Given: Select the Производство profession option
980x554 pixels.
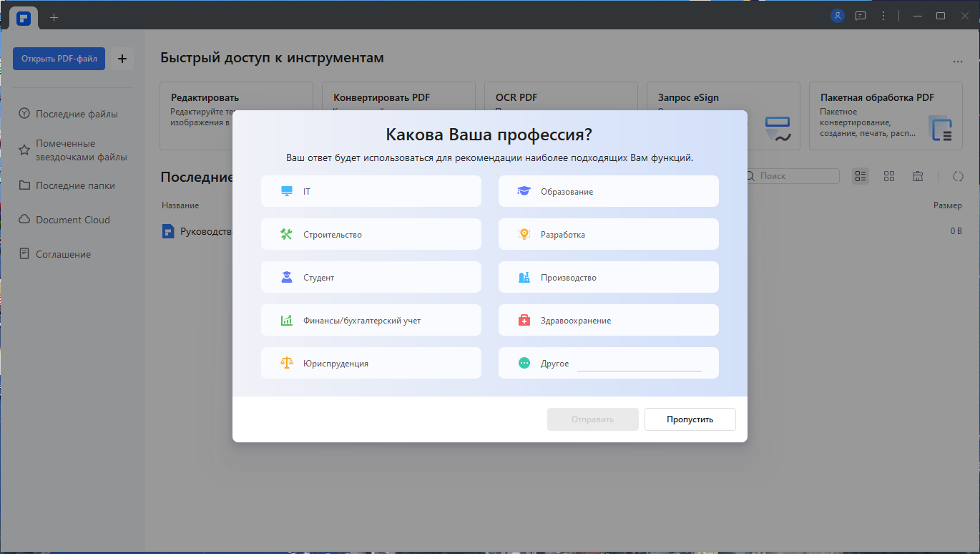Looking at the screenshot, I should [609, 278].
